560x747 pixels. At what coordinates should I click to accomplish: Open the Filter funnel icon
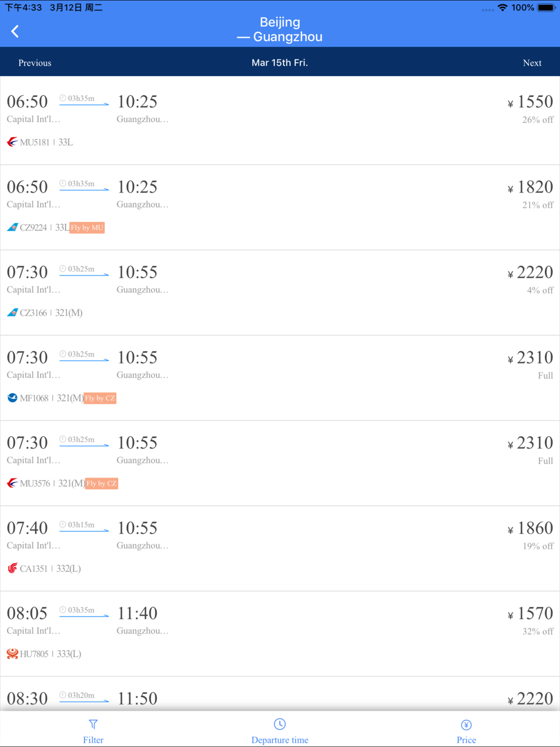point(93,724)
